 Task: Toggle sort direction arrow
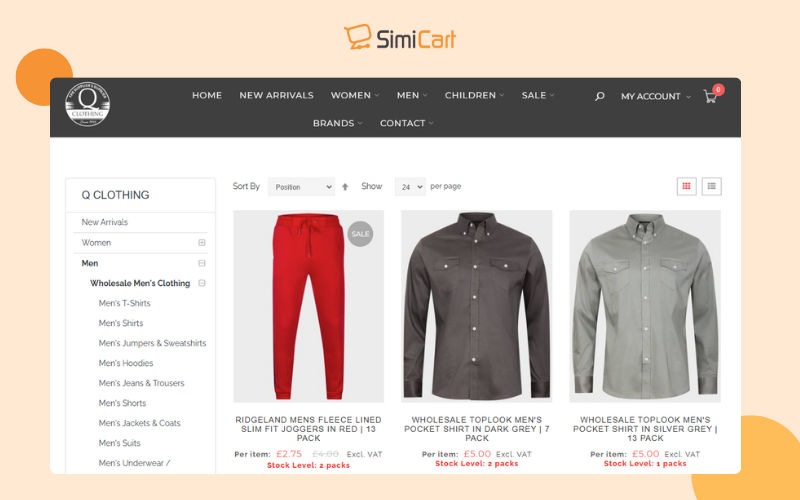point(345,187)
